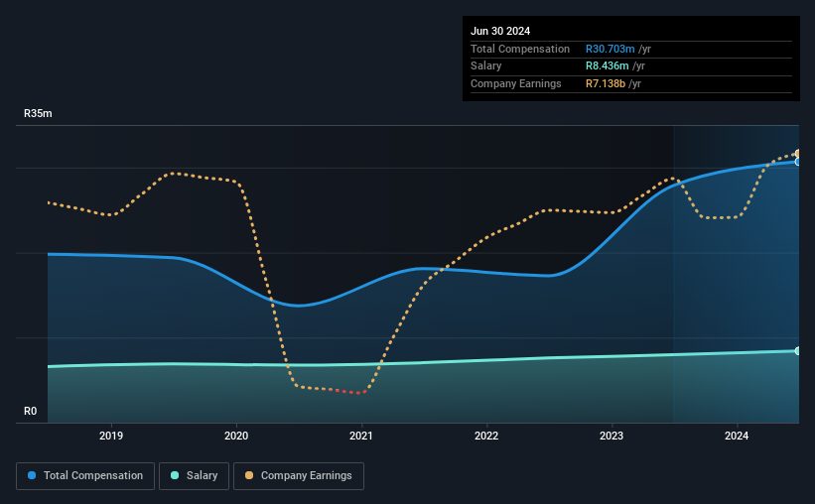Click the R8.436m salary value
The height and width of the screenshot is (504, 815).
[x=608, y=66]
